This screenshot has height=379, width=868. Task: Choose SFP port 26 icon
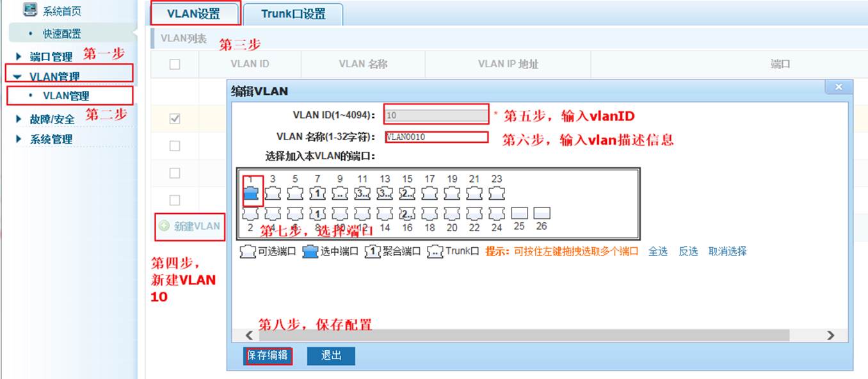pos(542,213)
